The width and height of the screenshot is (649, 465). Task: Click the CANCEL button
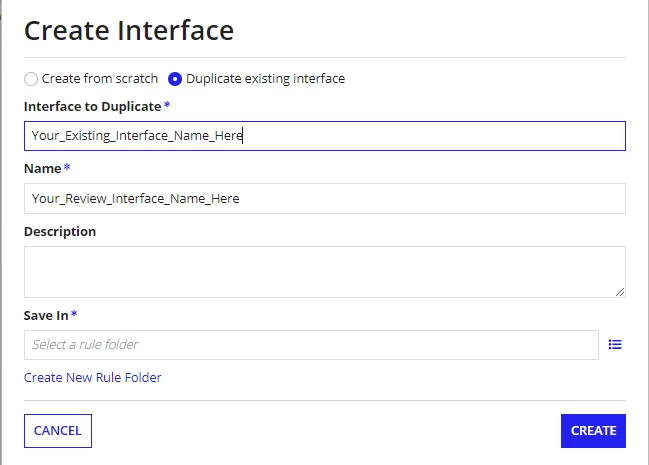pos(58,431)
